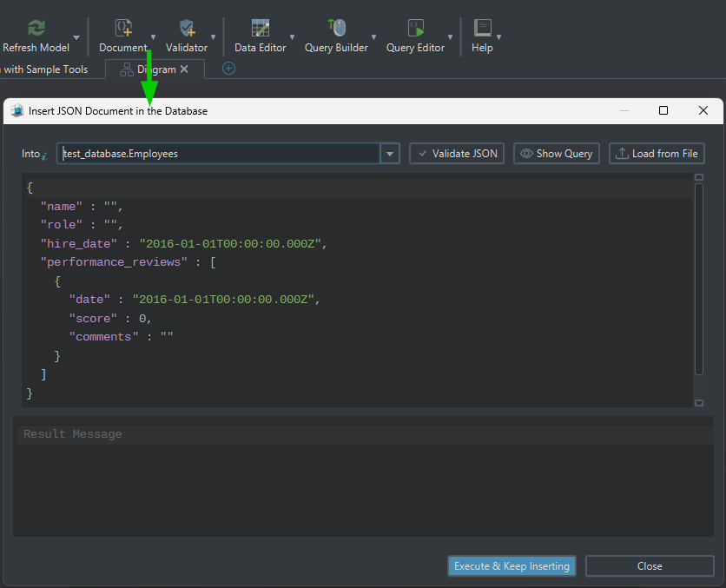Add a new tab with plus icon

click(x=228, y=69)
